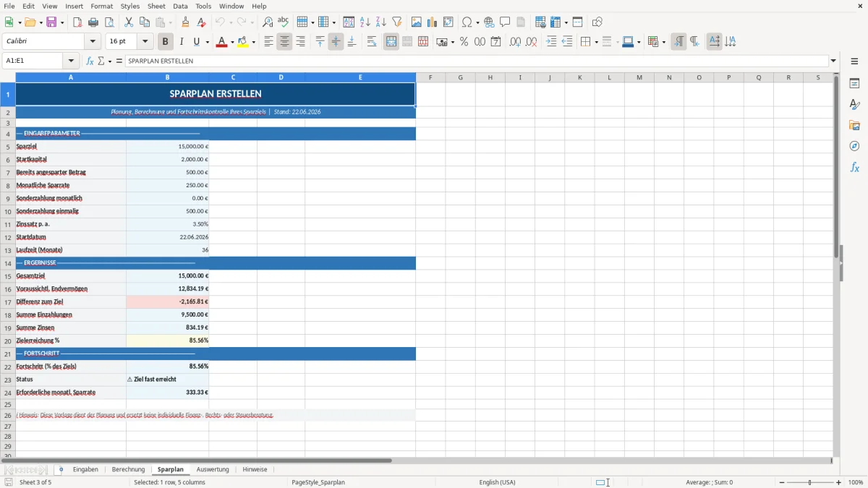868x488 pixels.
Task: Open the Font Color dropdown arrow
Action: tap(232, 42)
